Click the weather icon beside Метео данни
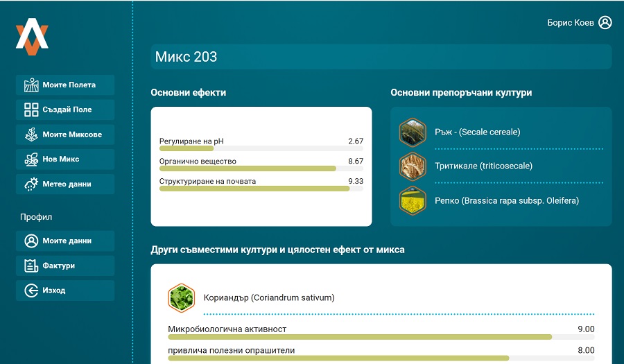Screen dimensions: 624x364 pos(31,184)
